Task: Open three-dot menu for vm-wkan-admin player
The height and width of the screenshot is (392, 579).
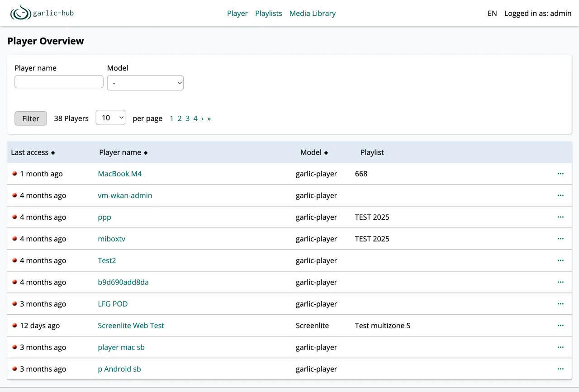Action: point(560,195)
